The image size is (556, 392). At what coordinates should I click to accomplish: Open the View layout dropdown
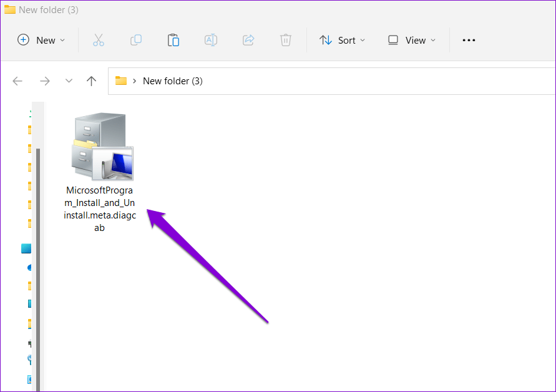(412, 40)
